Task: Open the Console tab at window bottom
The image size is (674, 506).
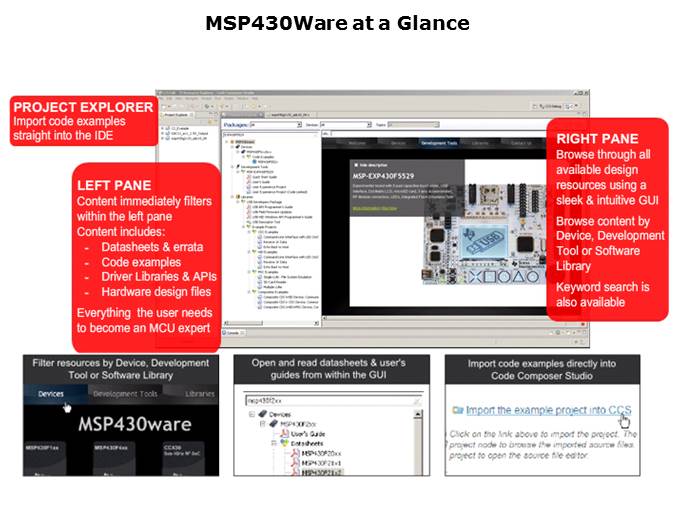Action: coord(233,333)
